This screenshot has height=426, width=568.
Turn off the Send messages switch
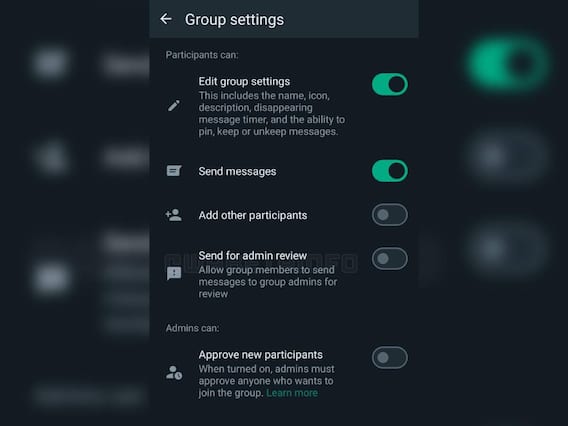(x=390, y=171)
